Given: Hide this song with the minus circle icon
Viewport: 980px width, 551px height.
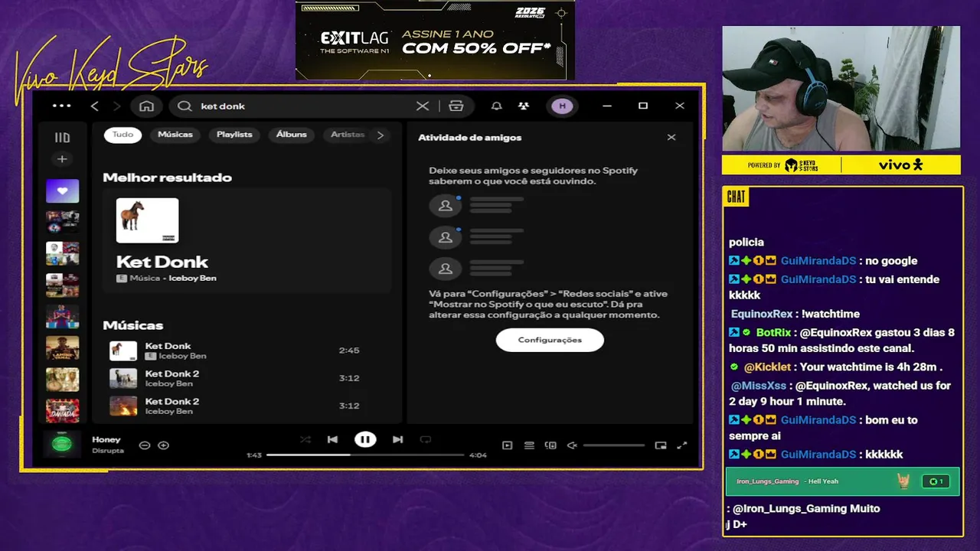Looking at the screenshot, I should (145, 445).
